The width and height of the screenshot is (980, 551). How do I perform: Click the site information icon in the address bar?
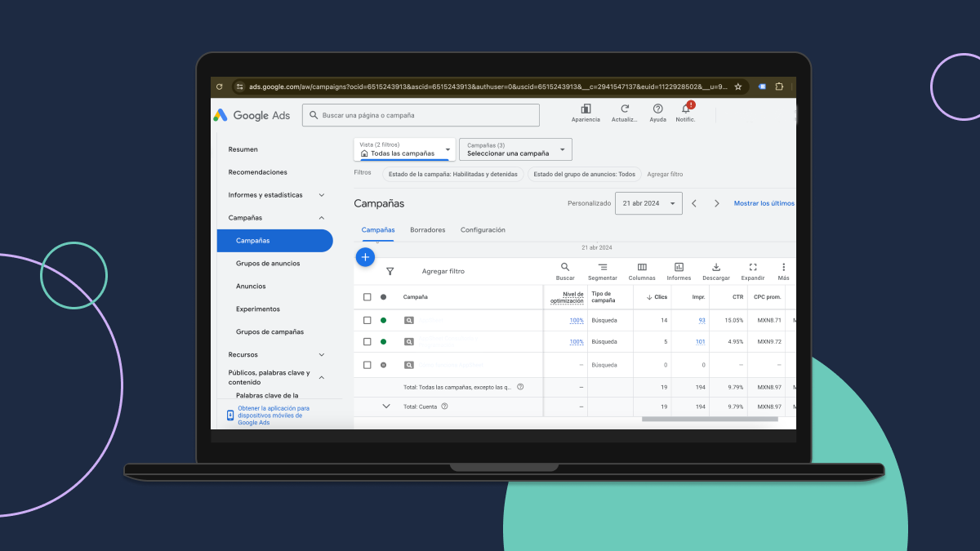point(240,87)
